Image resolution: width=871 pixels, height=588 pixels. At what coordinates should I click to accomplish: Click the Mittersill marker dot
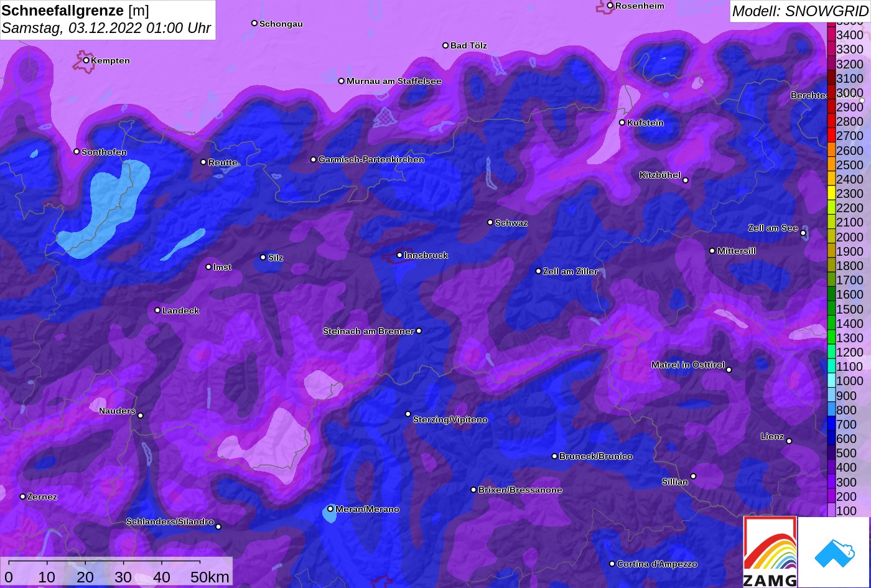pos(712,251)
